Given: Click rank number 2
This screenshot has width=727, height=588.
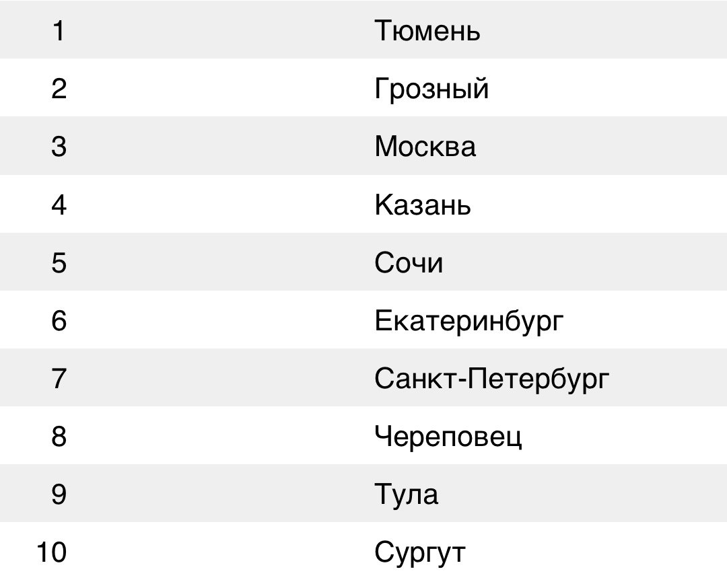Looking at the screenshot, I should coord(59,89).
